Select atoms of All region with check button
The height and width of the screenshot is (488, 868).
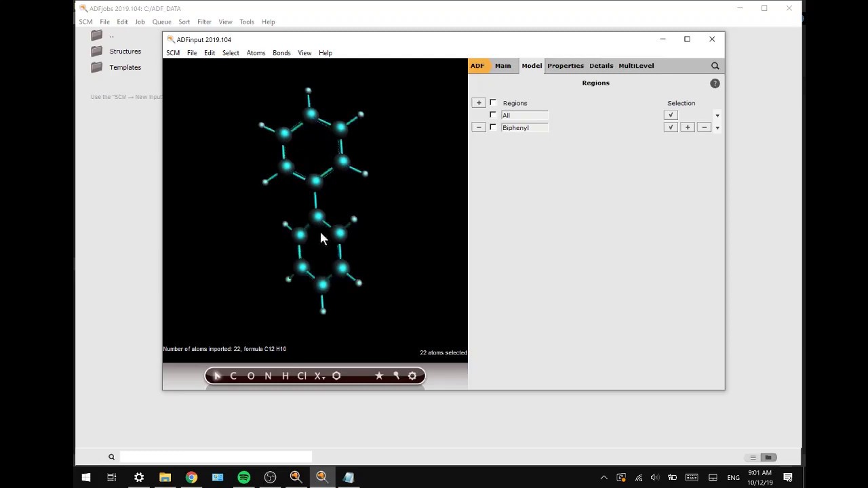(x=671, y=115)
